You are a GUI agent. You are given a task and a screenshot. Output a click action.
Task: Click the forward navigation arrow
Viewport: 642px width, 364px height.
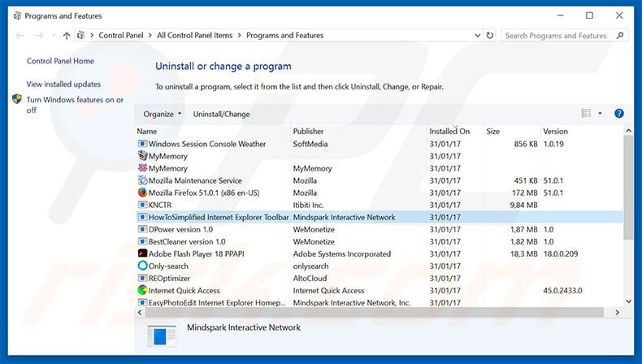point(39,36)
